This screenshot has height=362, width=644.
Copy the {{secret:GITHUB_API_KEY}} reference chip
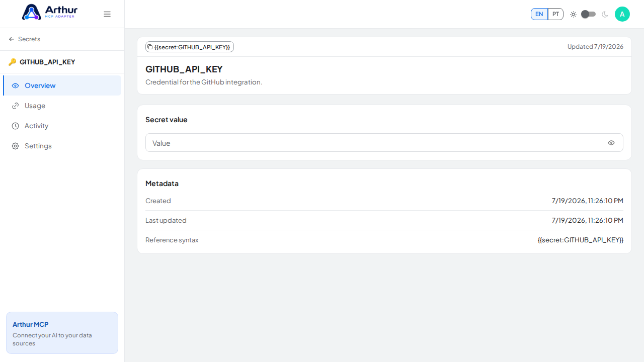190,47
